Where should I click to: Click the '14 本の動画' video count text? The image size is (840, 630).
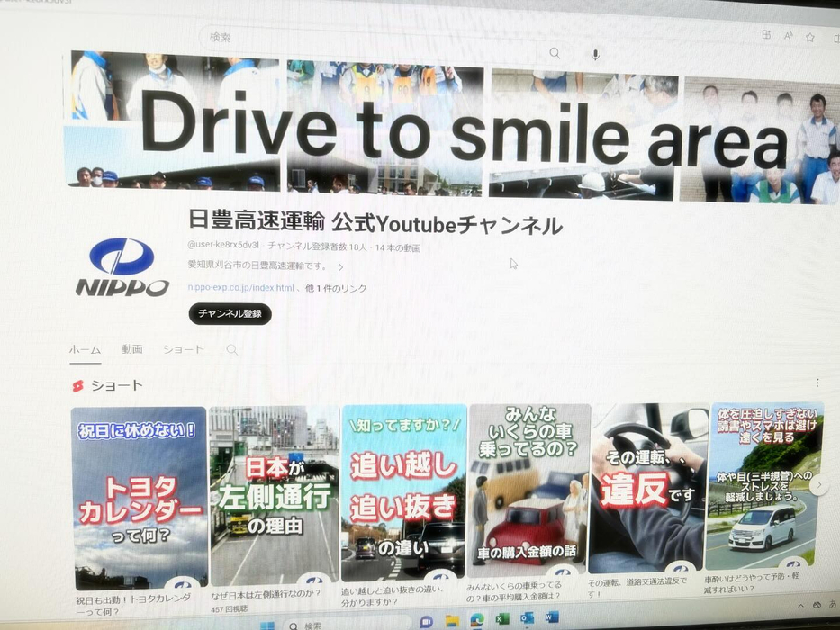pyautogui.click(x=398, y=247)
